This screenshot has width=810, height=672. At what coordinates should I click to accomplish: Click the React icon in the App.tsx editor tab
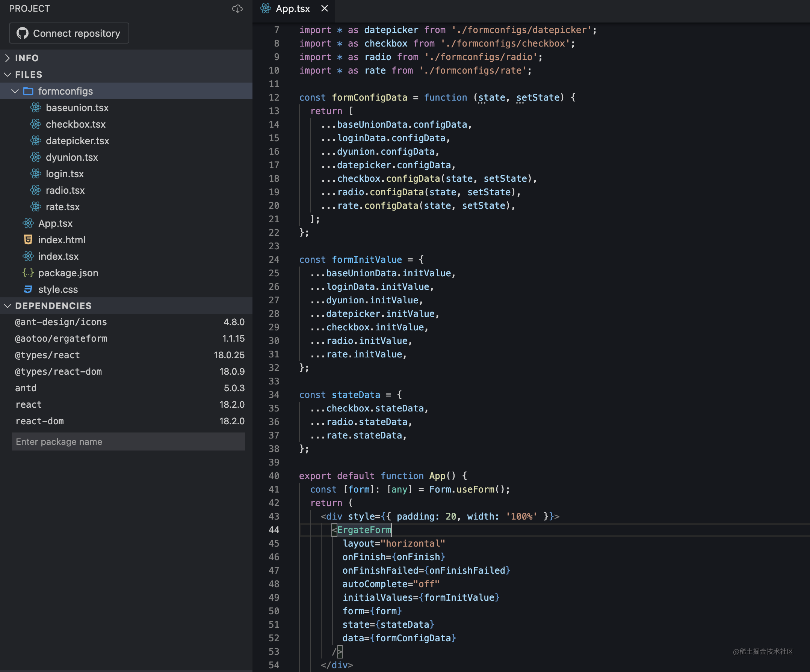point(265,9)
